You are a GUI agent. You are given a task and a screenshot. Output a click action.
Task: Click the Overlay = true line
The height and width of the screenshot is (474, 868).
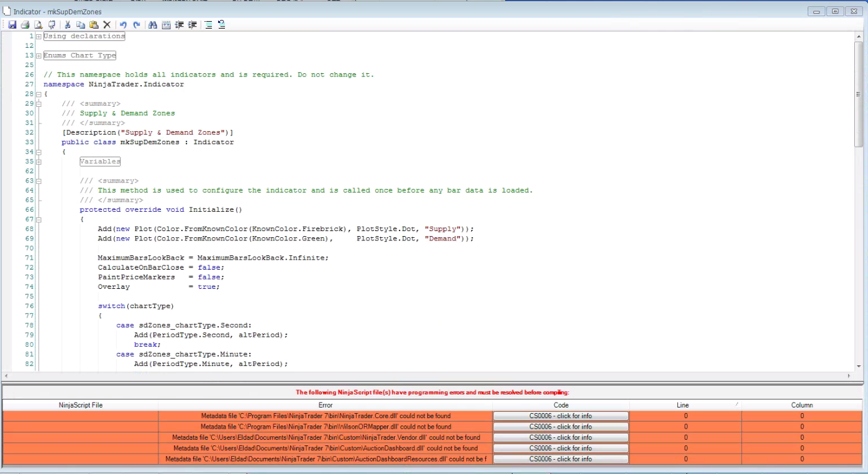tap(158, 286)
